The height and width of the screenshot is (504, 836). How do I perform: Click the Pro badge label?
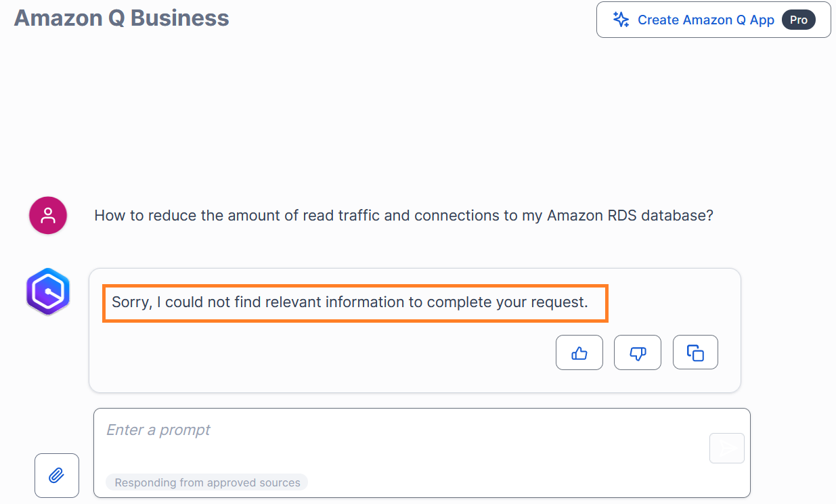798,20
